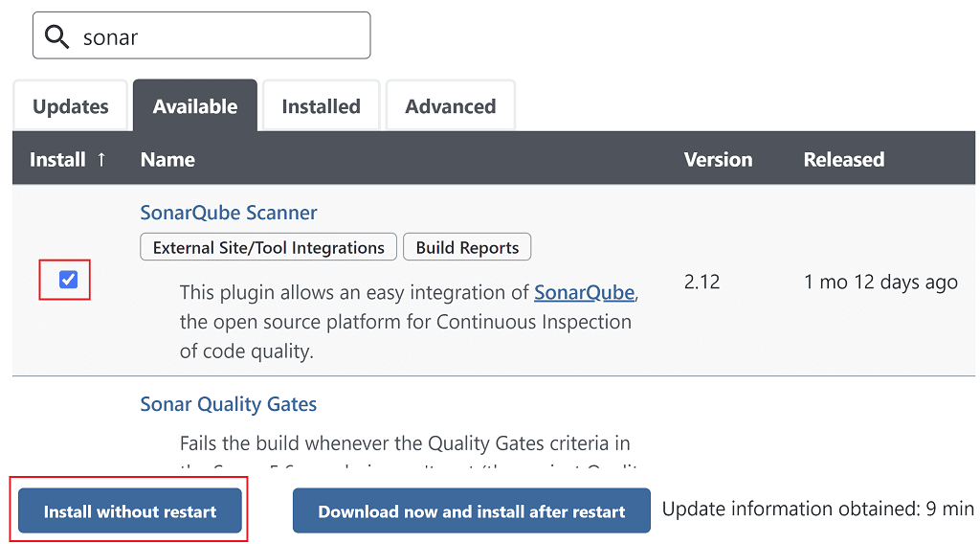The height and width of the screenshot is (544, 980).
Task: Open the Sonar Quality Gates plugin link
Action: click(x=229, y=404)
